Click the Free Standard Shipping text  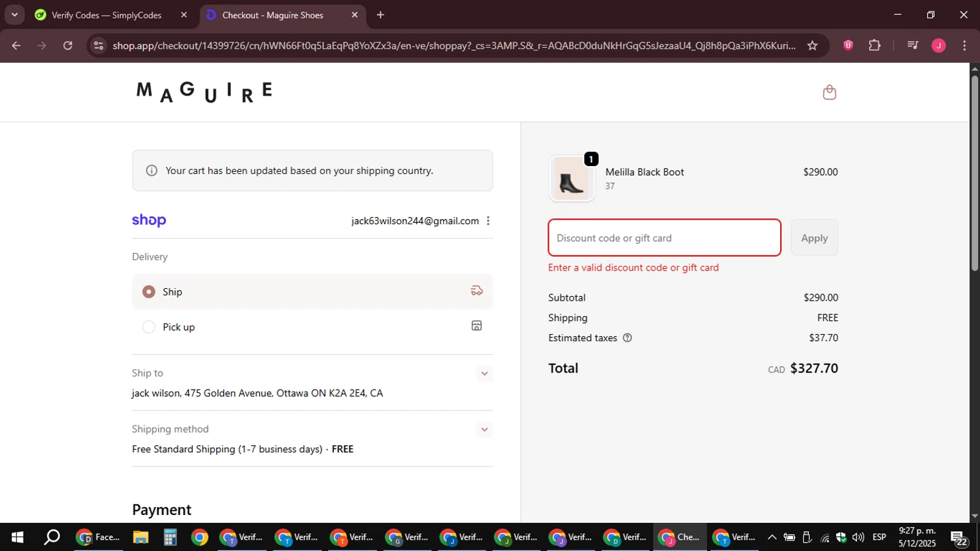[x=227, y=449]
